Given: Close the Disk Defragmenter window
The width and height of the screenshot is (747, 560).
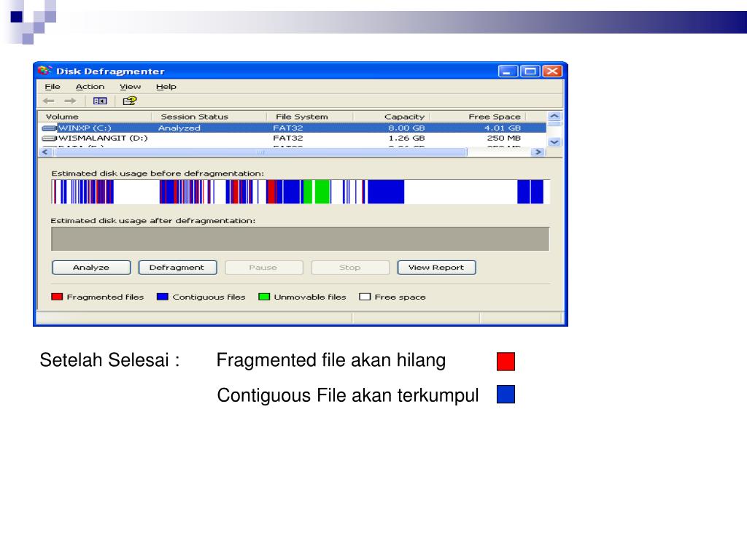Looking at the screenshot, I should (x=553, y=71).
